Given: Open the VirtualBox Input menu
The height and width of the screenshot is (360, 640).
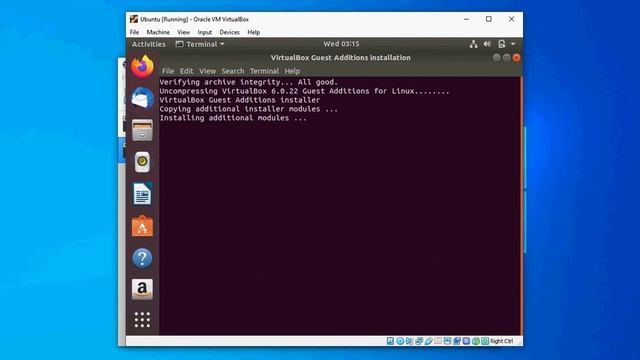Looking at the screenshot, I should [204, 32].
